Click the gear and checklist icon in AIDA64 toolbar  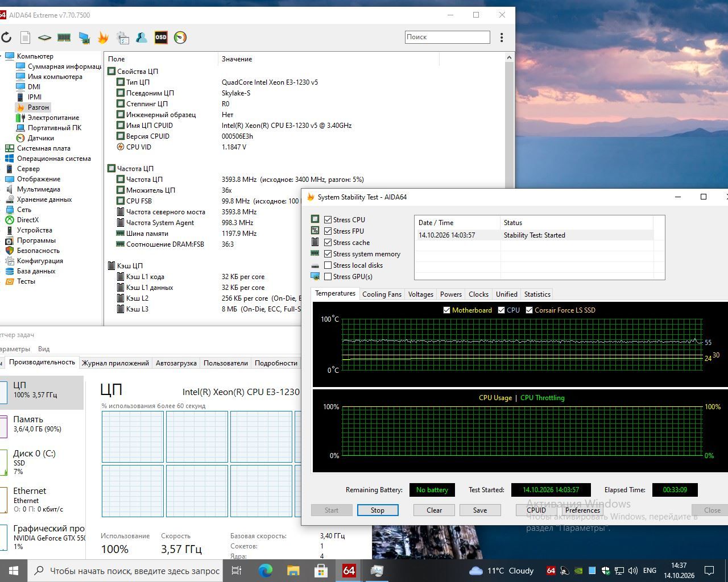pos(123,38)
